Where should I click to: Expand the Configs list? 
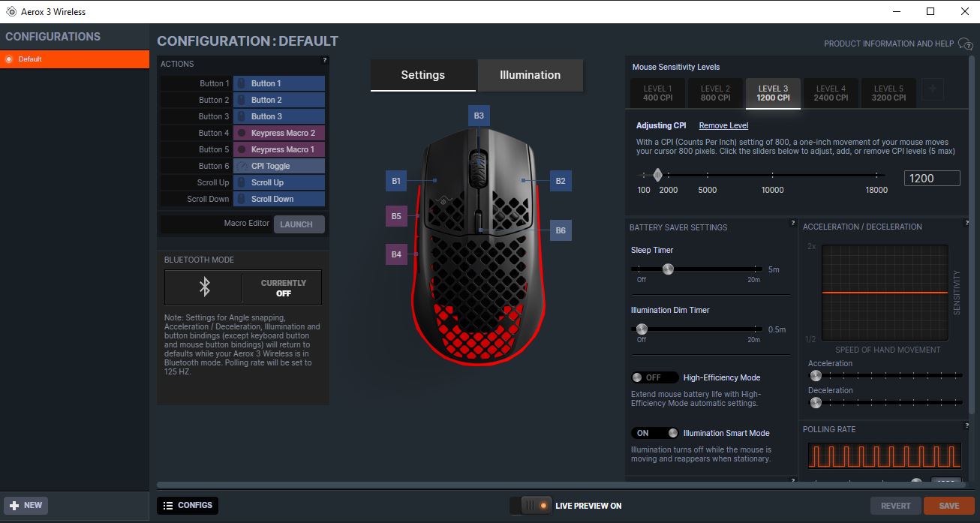pos(188,506)
